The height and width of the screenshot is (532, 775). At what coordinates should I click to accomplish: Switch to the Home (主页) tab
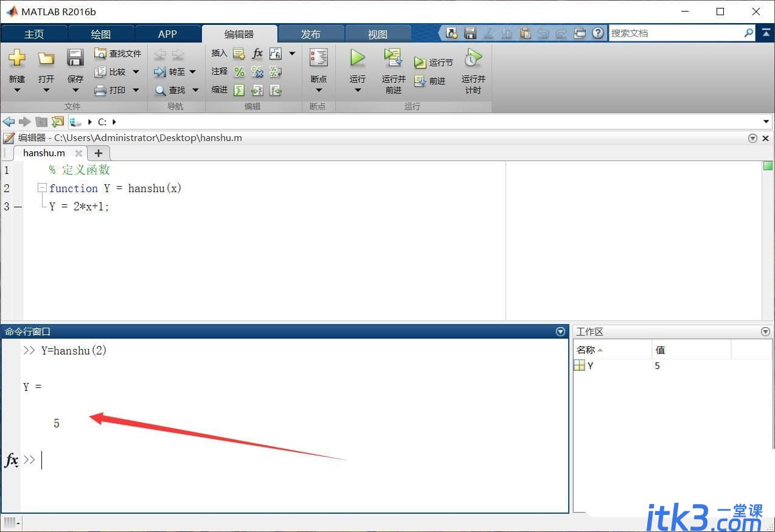[34, 34]
